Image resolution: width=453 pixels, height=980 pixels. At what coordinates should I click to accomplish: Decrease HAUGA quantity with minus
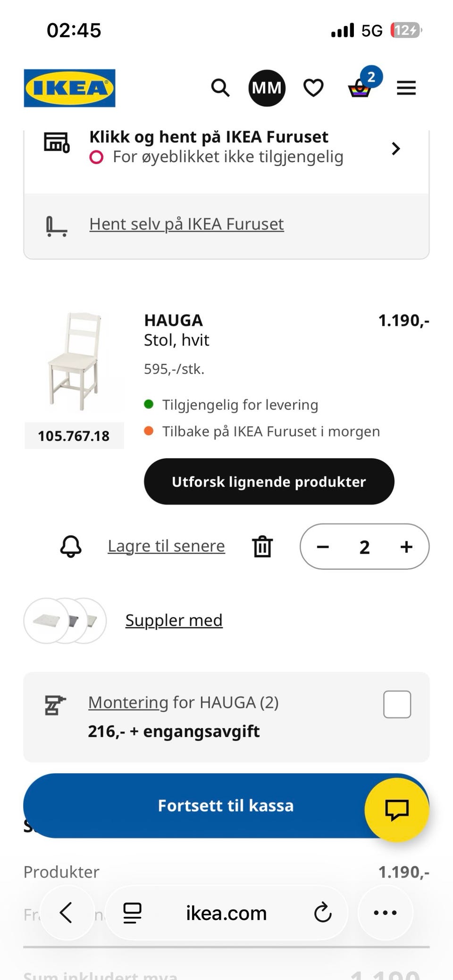[323, 547]
